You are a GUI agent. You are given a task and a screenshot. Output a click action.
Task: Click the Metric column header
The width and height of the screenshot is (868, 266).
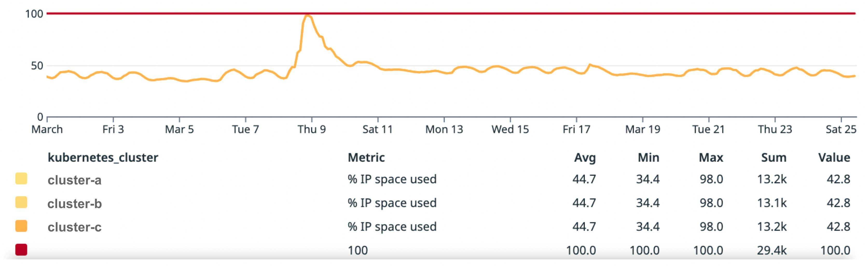(x=366, y=158)
